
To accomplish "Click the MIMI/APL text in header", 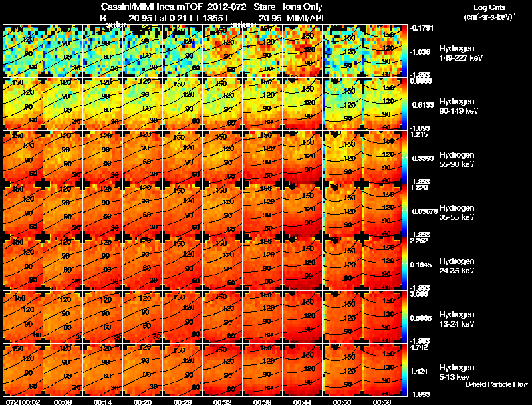I will pos(307,19).
